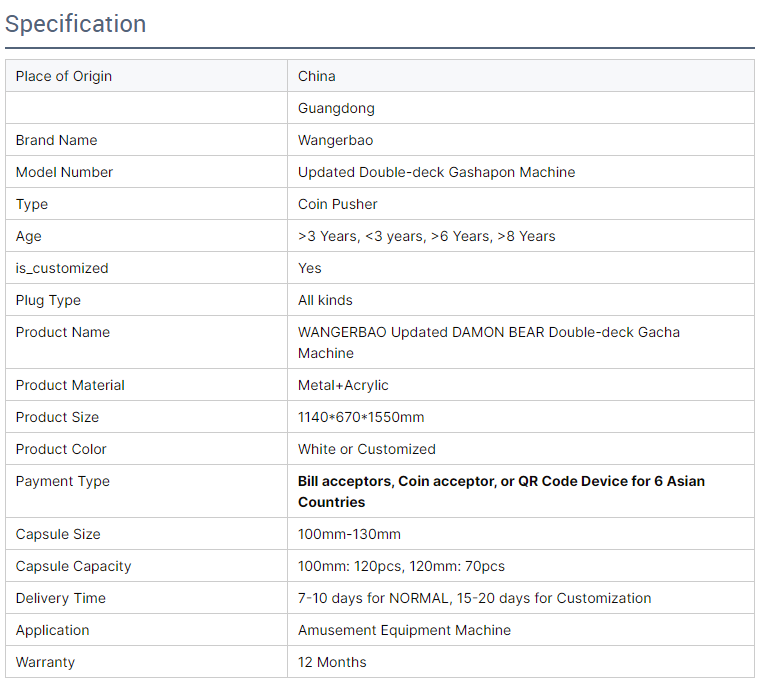Click the '100mm-130mm' value
The image size is (763, 696).
(349, 534)
